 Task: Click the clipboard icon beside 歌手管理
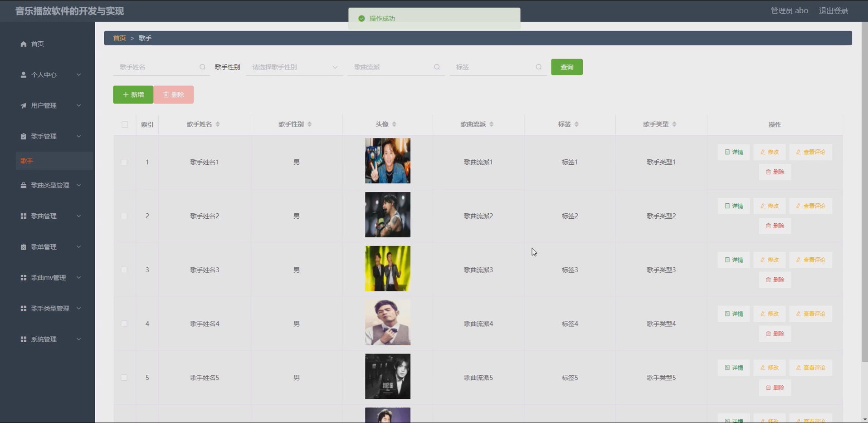click(24, 137)
